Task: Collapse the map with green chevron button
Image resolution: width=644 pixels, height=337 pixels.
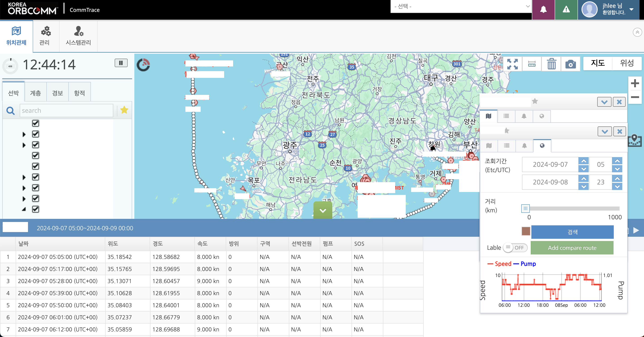Action: pos(323,210)
